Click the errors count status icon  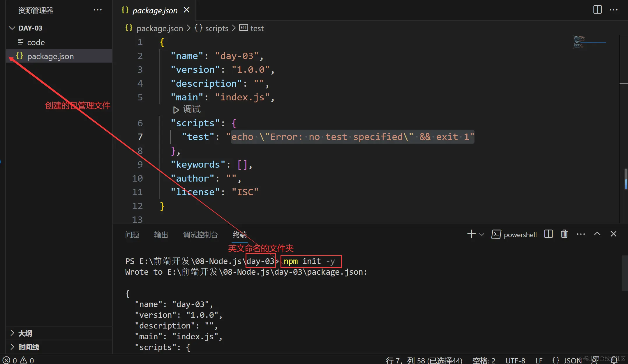(7, 360)
